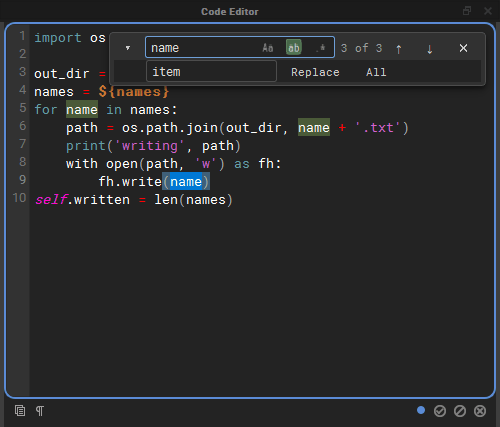500x427 pixels.
Task: Click 'len' call on line 10
Action: click(x=166, y=200)
